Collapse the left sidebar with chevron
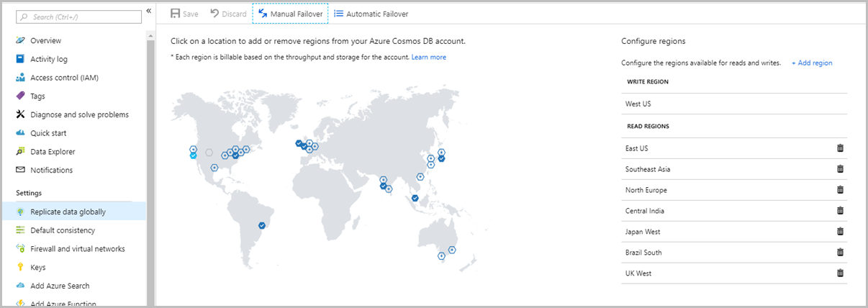 click(x=148, y=11)
